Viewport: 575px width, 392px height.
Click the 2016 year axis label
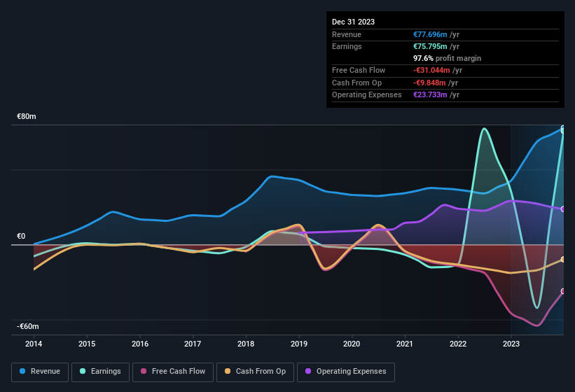click(x=140, y=344)
